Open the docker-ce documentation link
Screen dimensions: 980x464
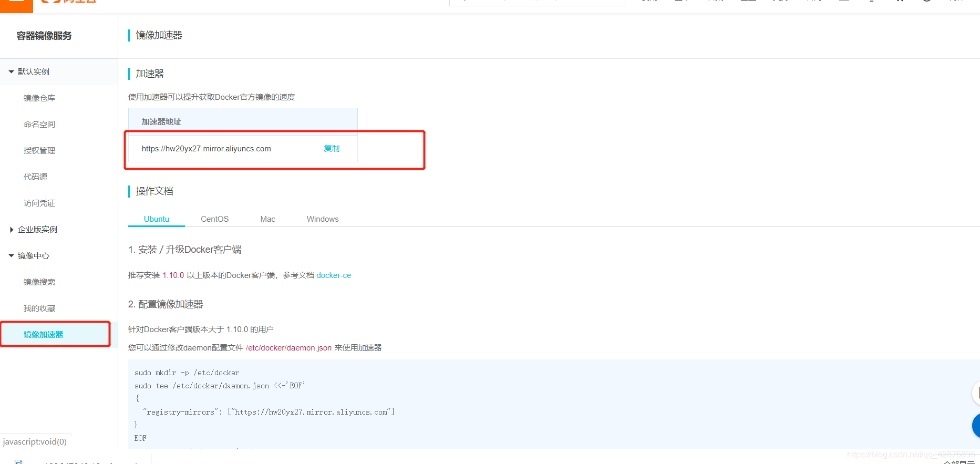point(334,275)
